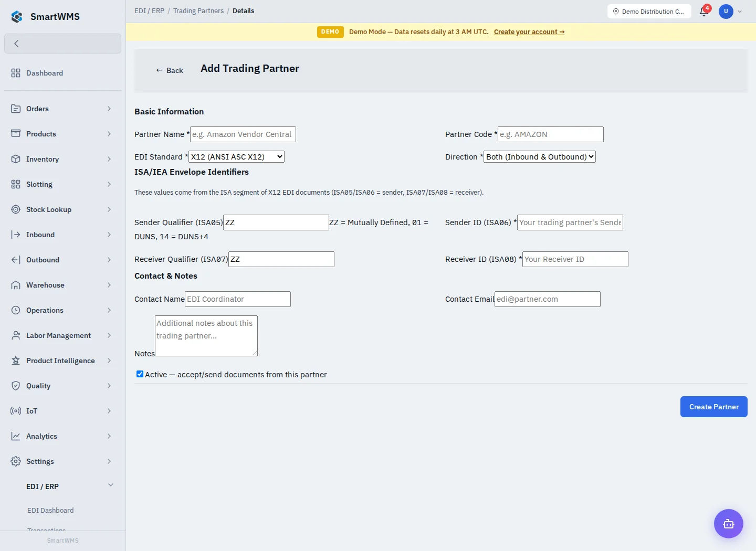Click the Settings gear icon
The width and height of the screenshot is (756, 551).
[x=16, y=461]
